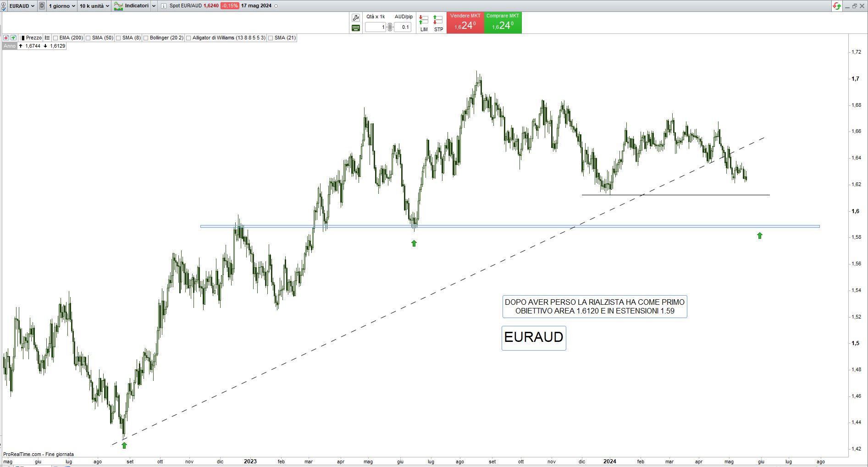Viewport: 868px width, 467px height.
Task: Click the EURAUD text label on chart
Action: 534,338
